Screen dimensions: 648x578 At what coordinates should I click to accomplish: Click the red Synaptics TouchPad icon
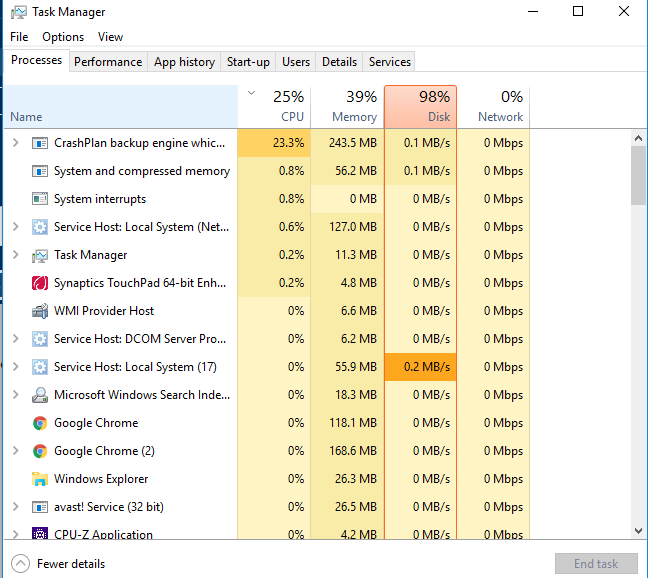[x=40, y=283]
